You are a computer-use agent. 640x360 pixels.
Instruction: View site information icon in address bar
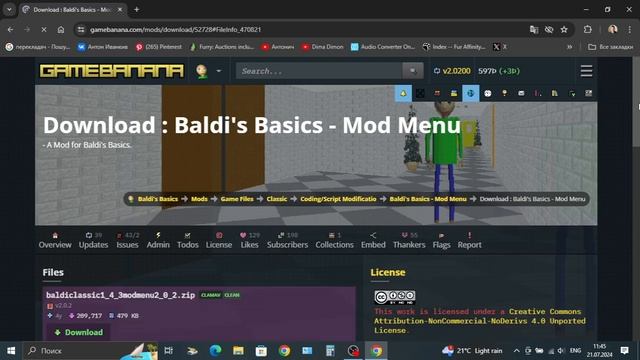[x=81, y=29]
